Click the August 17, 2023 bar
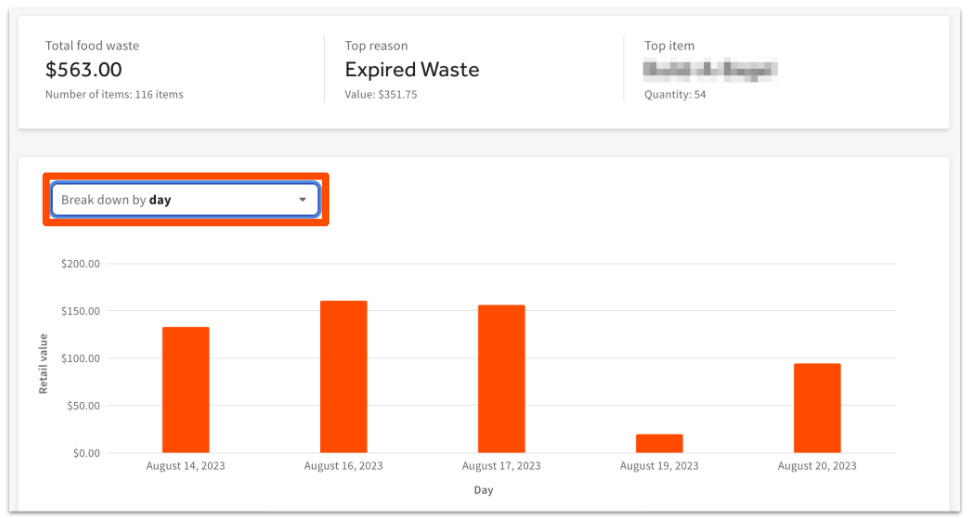This screenshot has width=970, height=518. coord(501,379)
